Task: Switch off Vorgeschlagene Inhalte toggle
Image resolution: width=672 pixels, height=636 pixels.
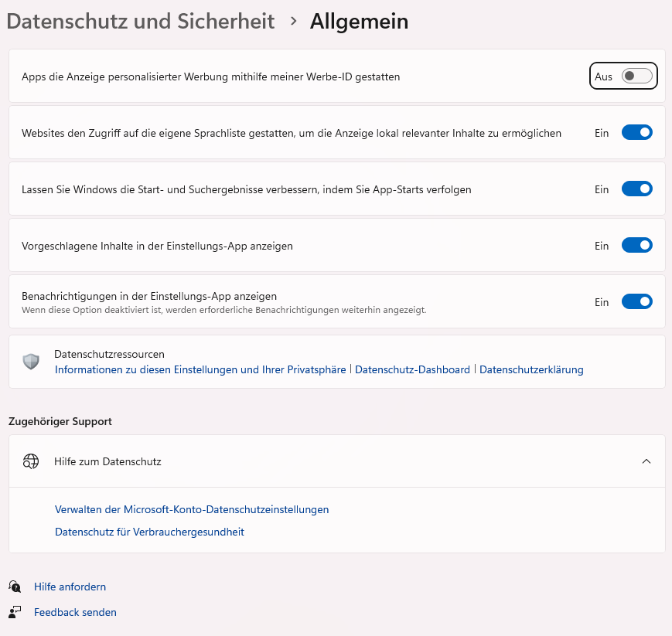Action: (637, 246)
